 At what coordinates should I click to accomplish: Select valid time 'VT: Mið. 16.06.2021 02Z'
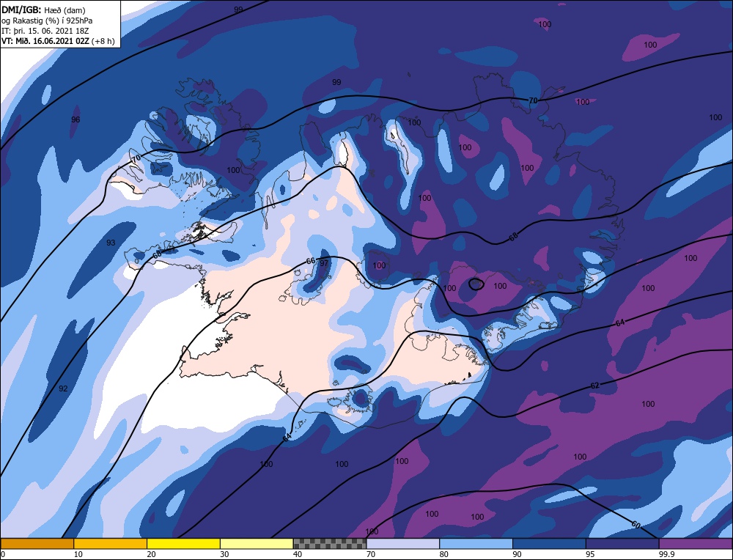click(x=45, y=41)
